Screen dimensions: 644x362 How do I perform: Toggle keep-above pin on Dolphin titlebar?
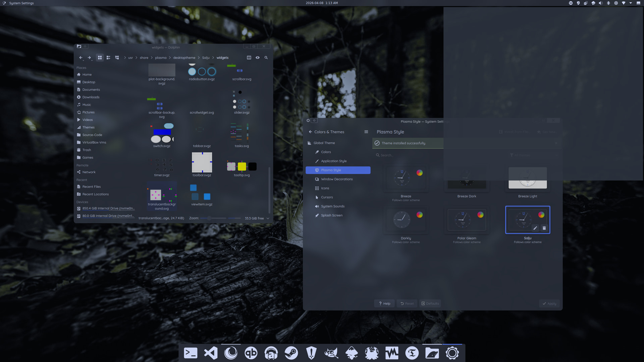point(85,46)
